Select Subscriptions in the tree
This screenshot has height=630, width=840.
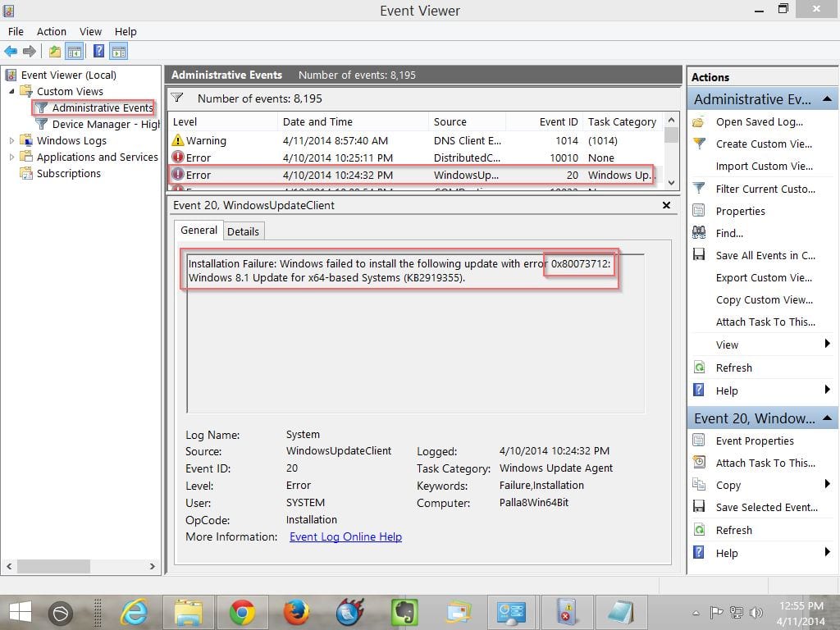tap(69, 174)
